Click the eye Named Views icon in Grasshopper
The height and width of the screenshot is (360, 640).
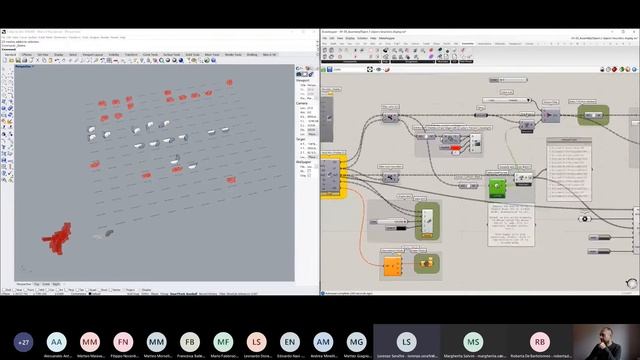(x=378, y=69)
